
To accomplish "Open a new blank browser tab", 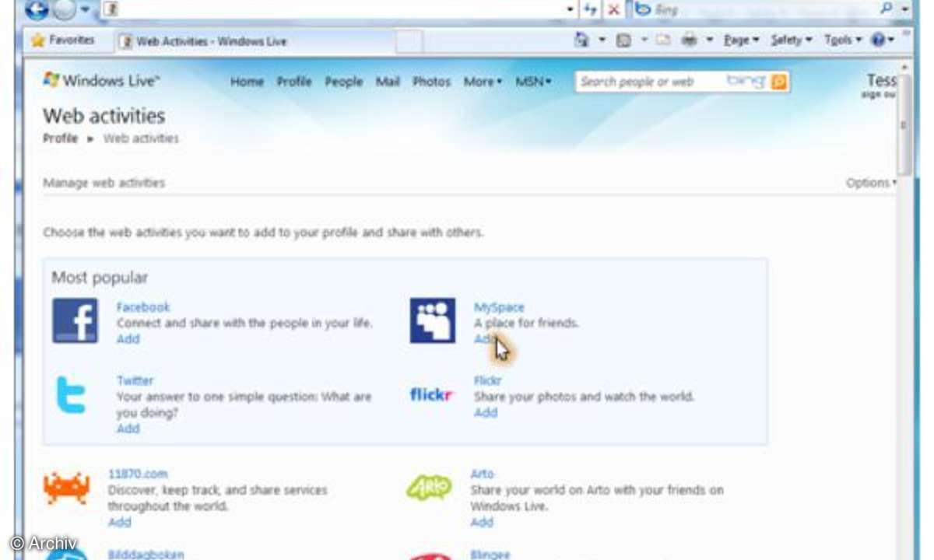I will (x=409, y=42).
